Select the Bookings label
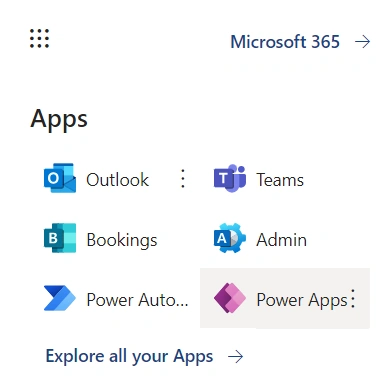The width and height of the screenshot is (380, 382). 122,240
